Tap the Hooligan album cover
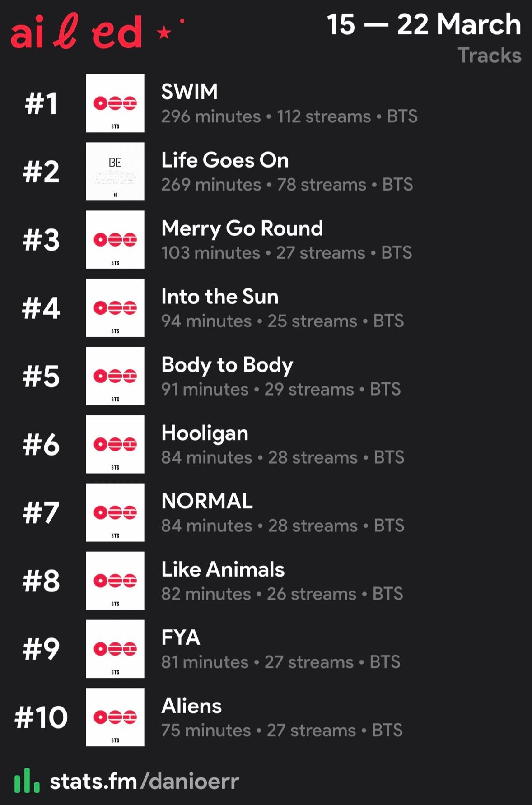This screenshot has width=532, height=805. tap(115, 444)
